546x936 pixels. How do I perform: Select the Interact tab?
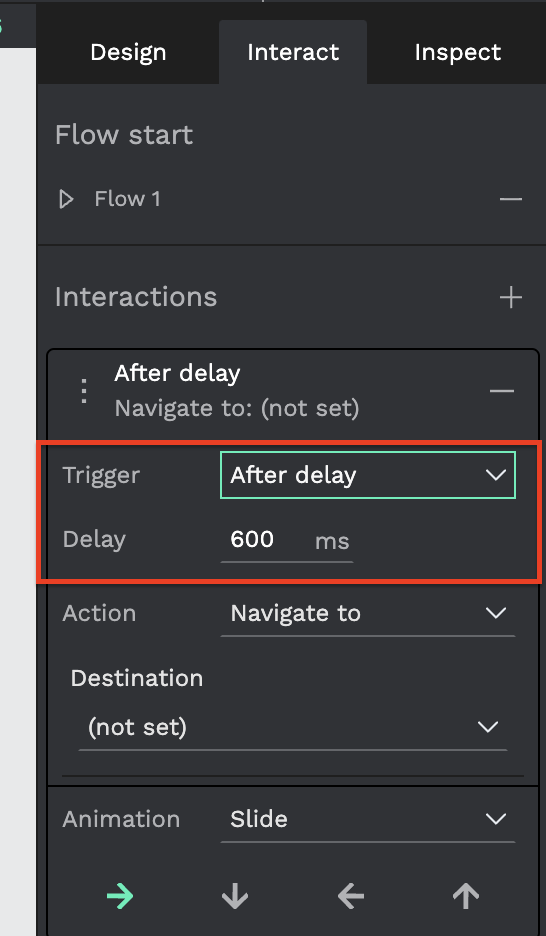point(293,53)
